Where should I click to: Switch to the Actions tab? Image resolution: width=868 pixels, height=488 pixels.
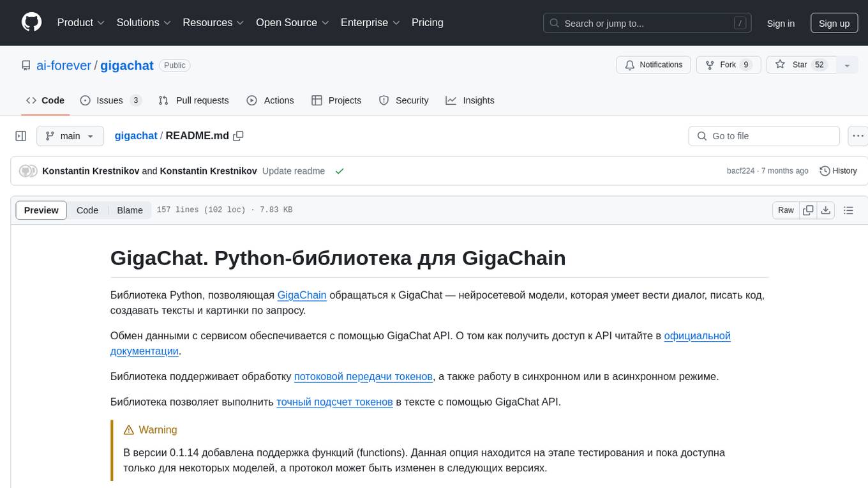270,100
